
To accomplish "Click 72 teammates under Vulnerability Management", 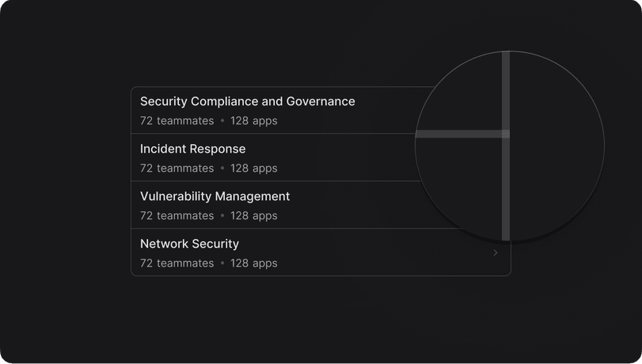I will point(177,216).
